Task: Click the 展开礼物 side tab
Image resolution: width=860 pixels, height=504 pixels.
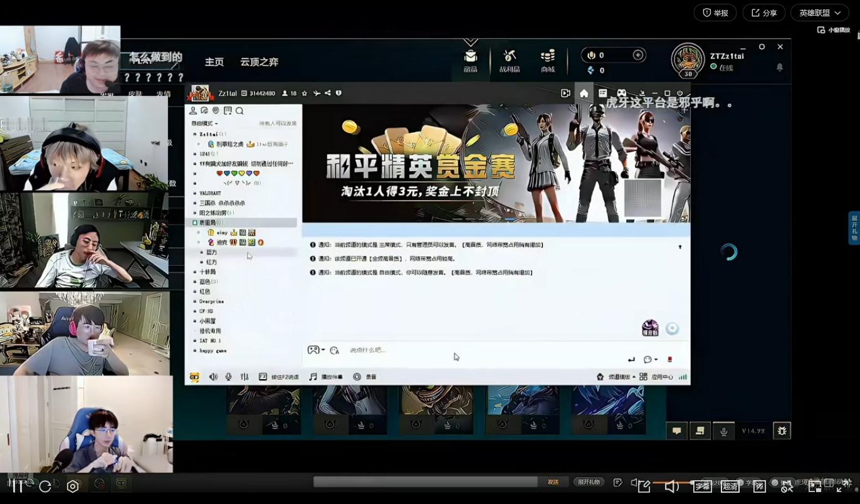Action: (854, 227)
